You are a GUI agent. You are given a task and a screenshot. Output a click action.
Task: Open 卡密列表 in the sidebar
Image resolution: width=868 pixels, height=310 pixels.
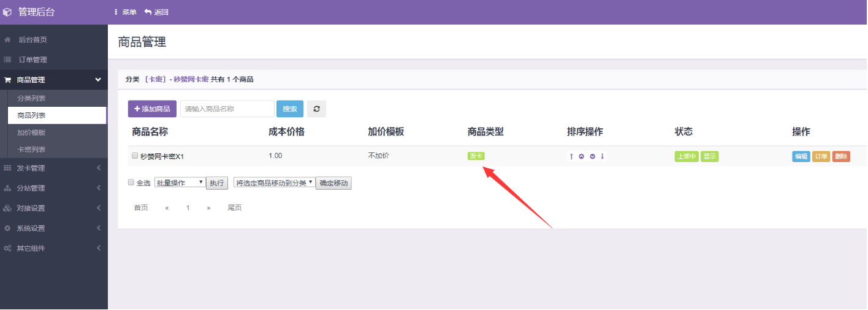(x=31, y=149)
